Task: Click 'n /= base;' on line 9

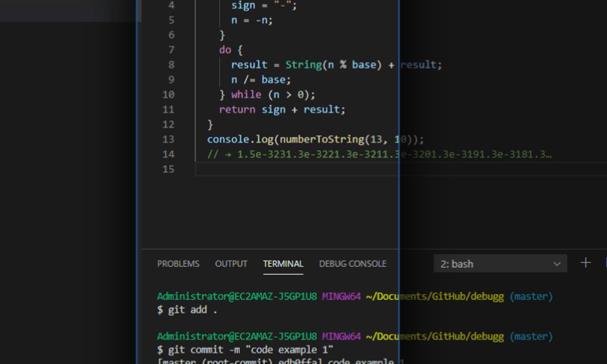Action: pyautogui.click(x=261, y=80)
